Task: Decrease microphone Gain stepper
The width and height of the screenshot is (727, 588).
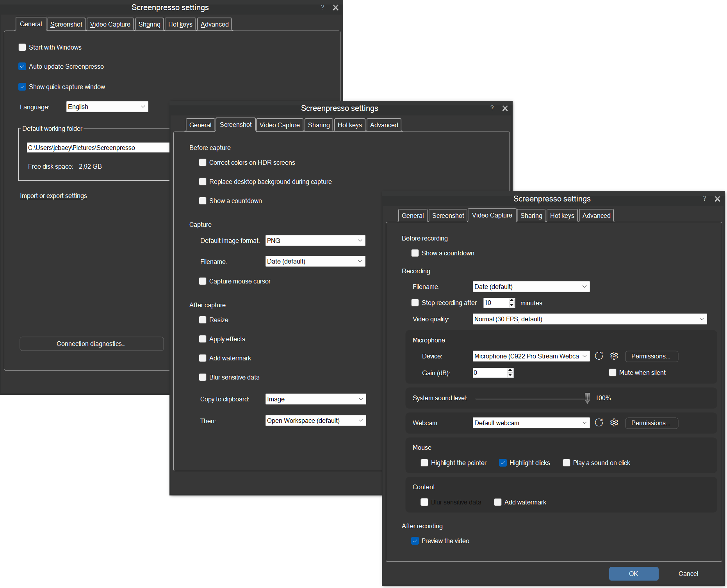Action: [510, 375]
